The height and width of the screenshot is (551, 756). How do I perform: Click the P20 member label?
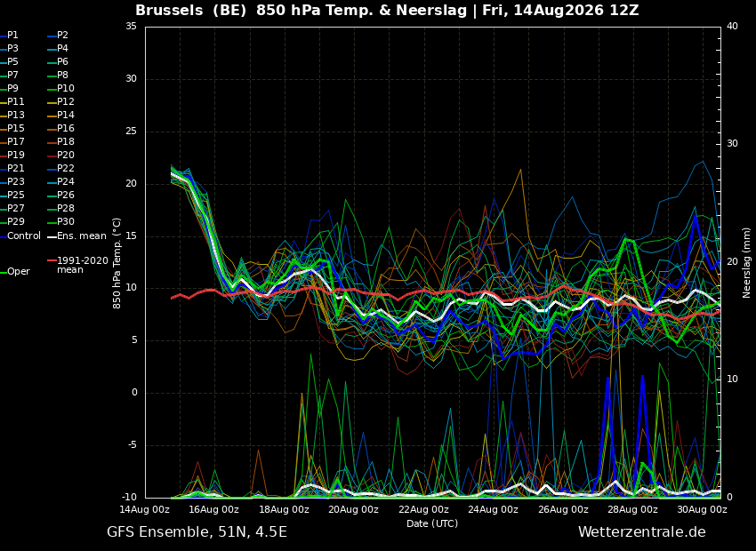[x=60, y=156]
